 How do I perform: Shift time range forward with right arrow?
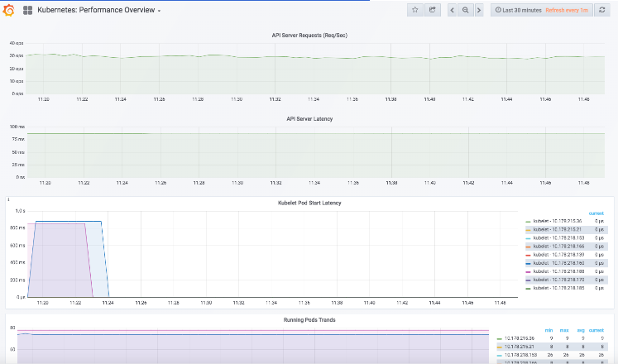(479, 10)
